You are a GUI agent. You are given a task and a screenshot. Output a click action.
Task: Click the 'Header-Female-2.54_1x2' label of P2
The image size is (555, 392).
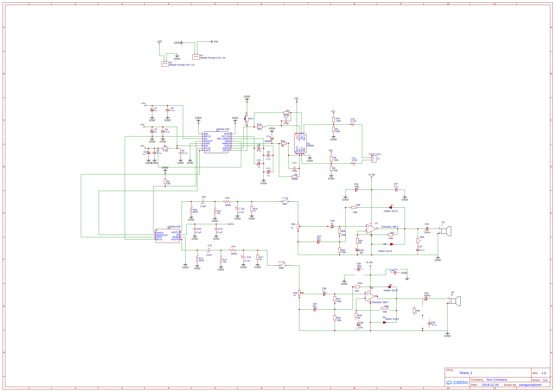(182, 65)
